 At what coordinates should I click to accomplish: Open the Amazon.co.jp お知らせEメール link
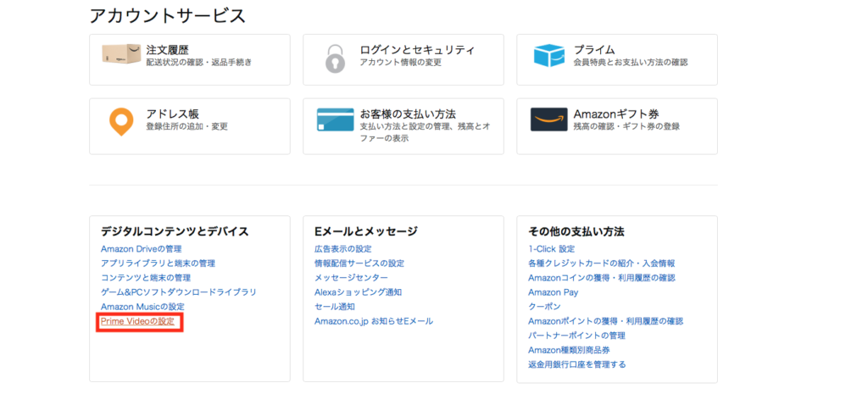pyautogui.click(x=374, y=321)
